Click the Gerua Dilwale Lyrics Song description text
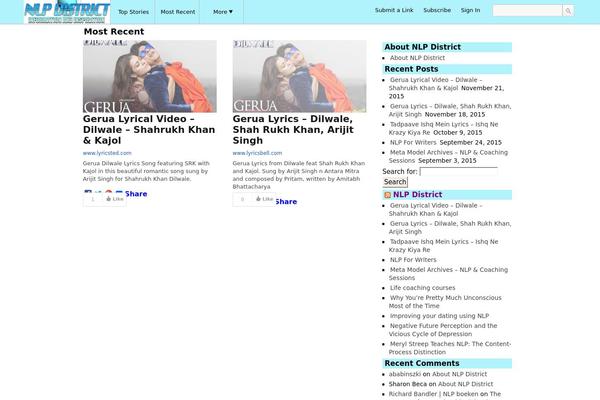The image size is (600, 400). (x=146, y=171)
